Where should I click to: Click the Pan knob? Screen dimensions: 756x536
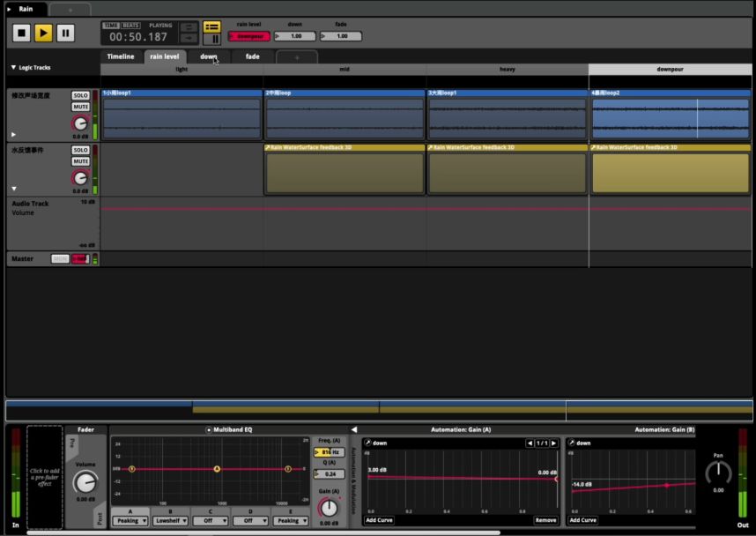[718, 473]
